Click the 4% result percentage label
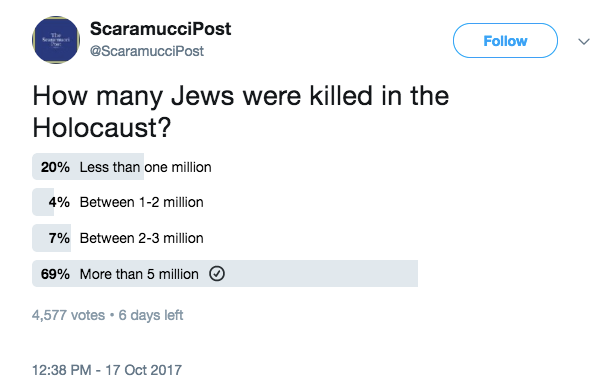This screenshot has width=614, height=388. pyautogui.click(x=59, y=202)
